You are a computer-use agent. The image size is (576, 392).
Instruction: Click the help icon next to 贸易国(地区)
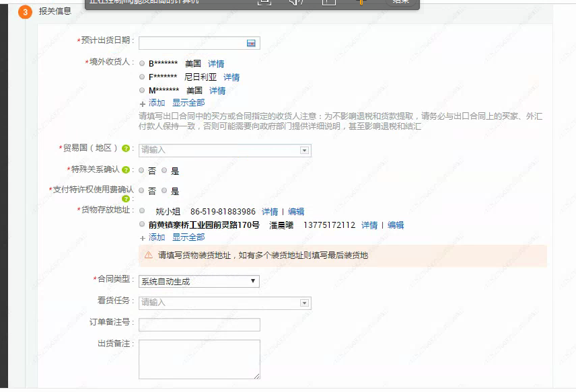click(x=126, y=149)
